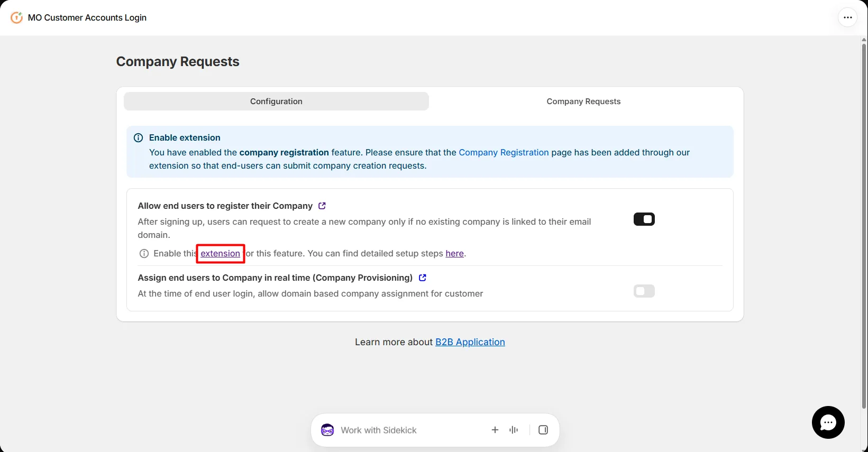Switch to the Company Requests tab
Viewport: 868px width, 452px height.
tap(583, 102)
